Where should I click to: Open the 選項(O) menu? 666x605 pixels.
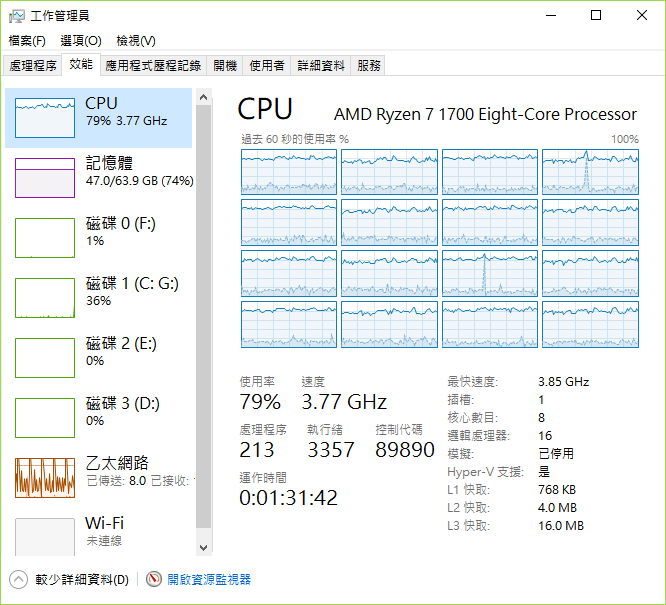coord(81,41)
